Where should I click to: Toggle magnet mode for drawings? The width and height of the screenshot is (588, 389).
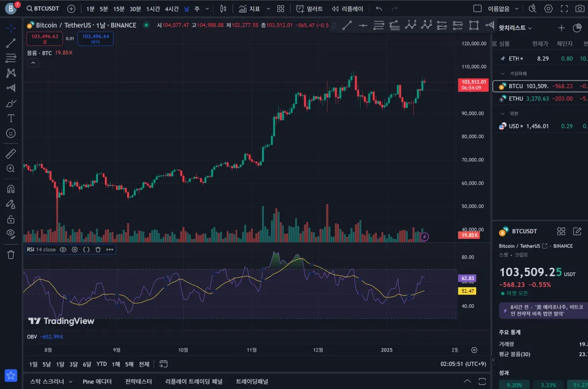(10, 189)
